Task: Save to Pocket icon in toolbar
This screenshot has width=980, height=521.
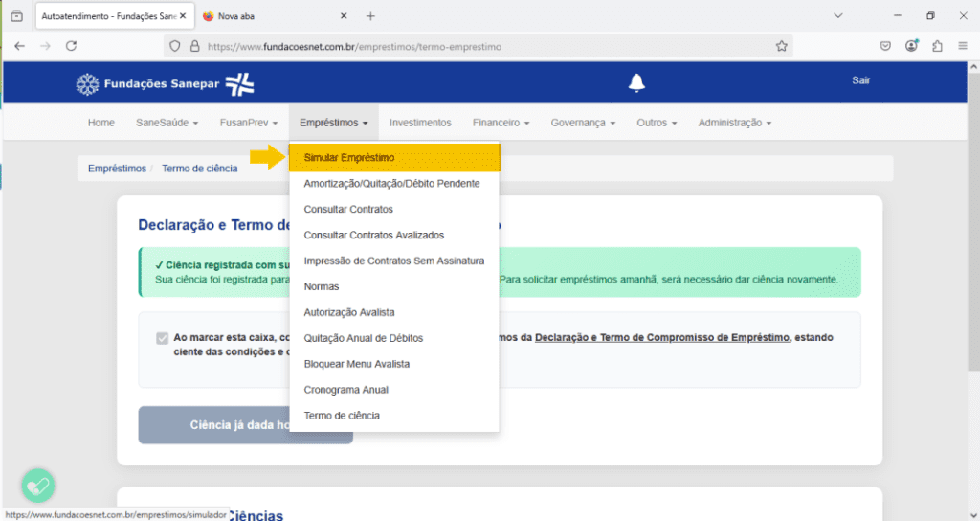Action: [x=885, y=46]
